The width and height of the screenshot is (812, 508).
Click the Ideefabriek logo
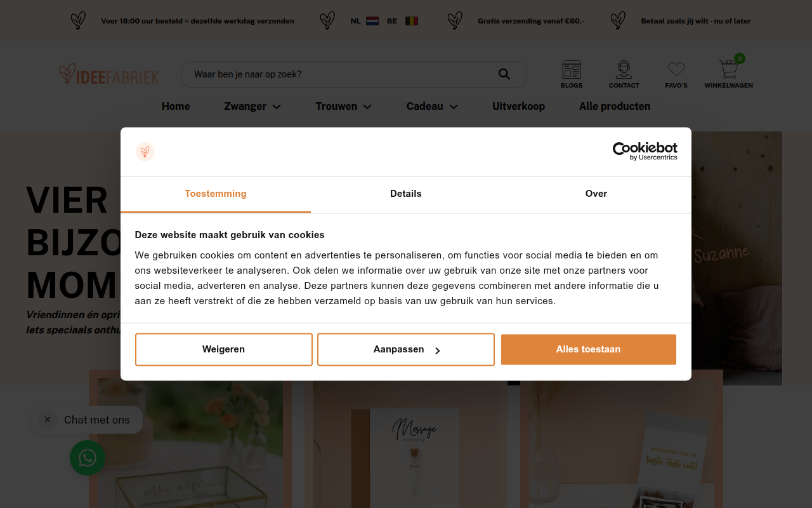coord(109,74)
